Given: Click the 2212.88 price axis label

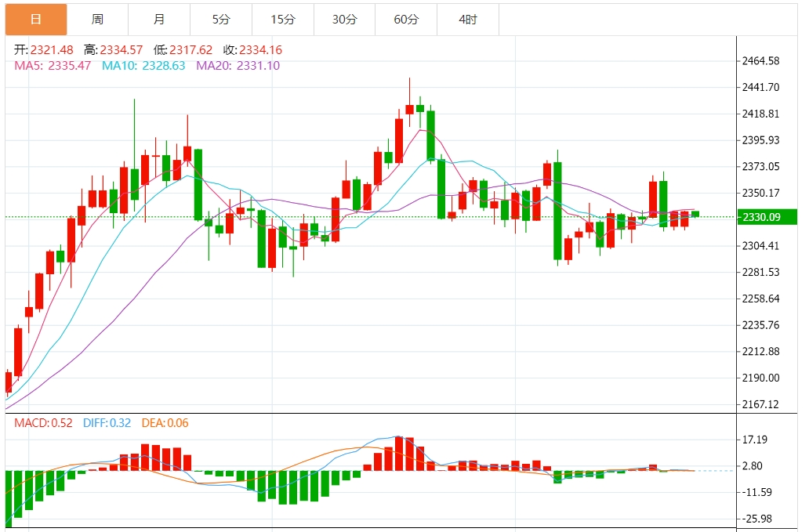Looking at the screenshot, I should pyautogui.click(x=760, y=352).
